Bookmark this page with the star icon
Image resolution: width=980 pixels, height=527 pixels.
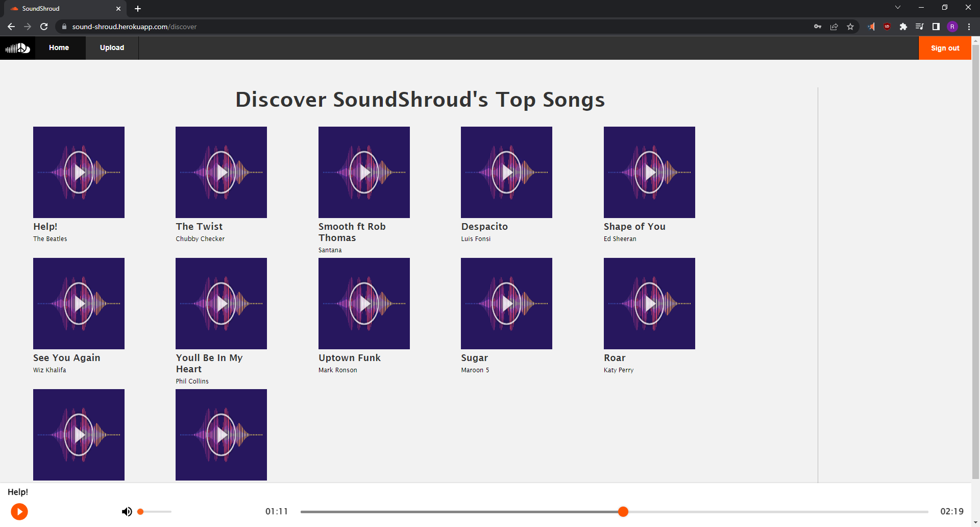pyautogui.click(x=850, y=27)
